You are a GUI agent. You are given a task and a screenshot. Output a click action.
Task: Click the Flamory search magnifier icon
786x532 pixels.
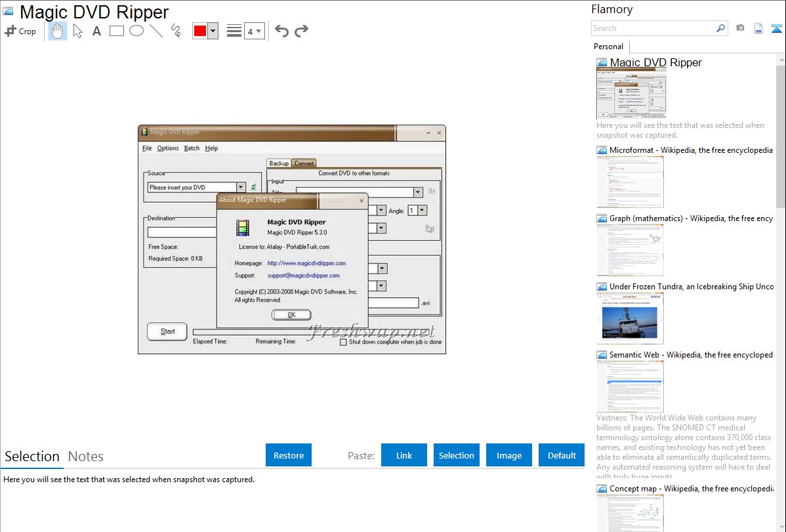[720, 28]
